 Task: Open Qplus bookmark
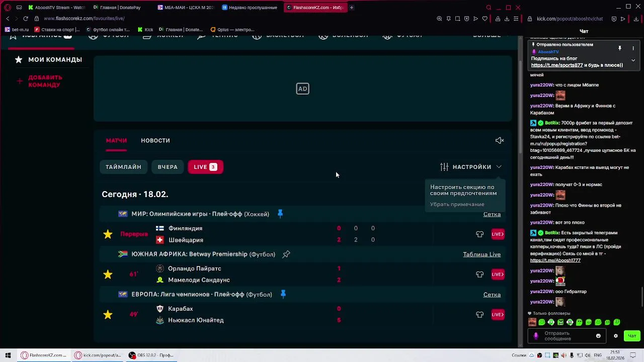(x=232, y=30)
